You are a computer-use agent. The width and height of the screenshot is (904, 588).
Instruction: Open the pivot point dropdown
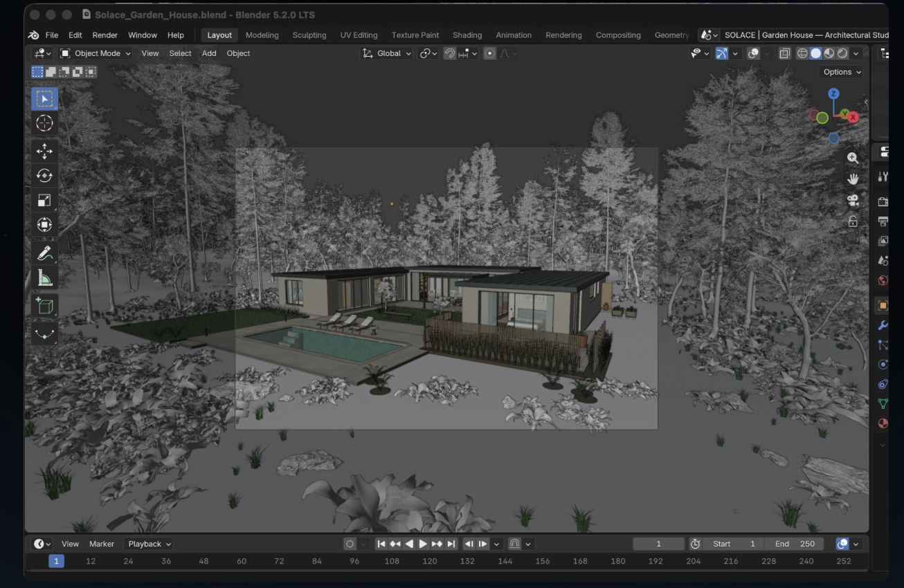(428, 53)
